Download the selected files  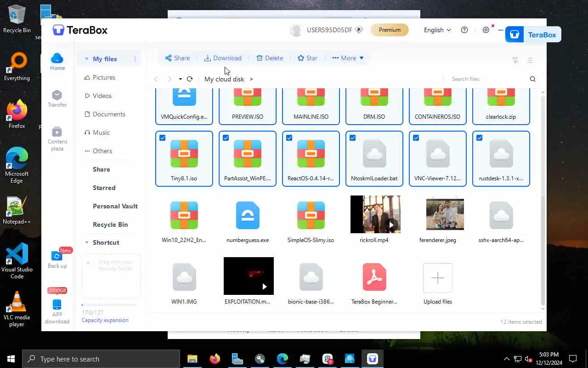click(x=223, y=58)
